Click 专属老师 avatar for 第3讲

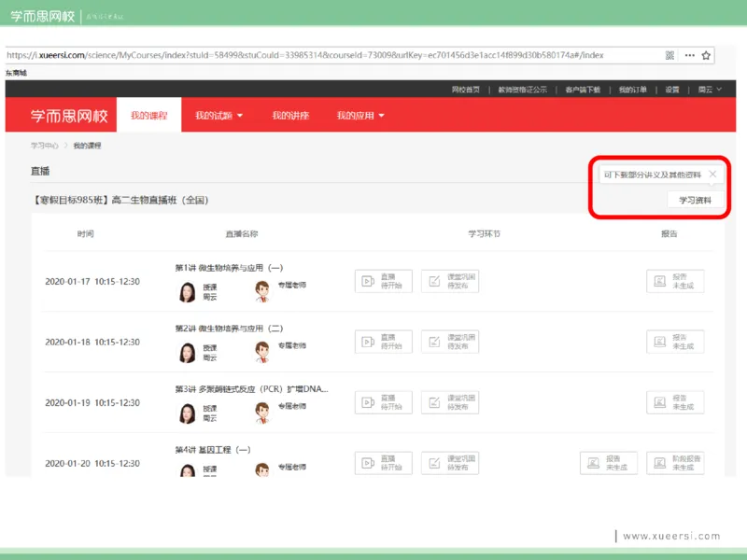click(x=262, y=413)
